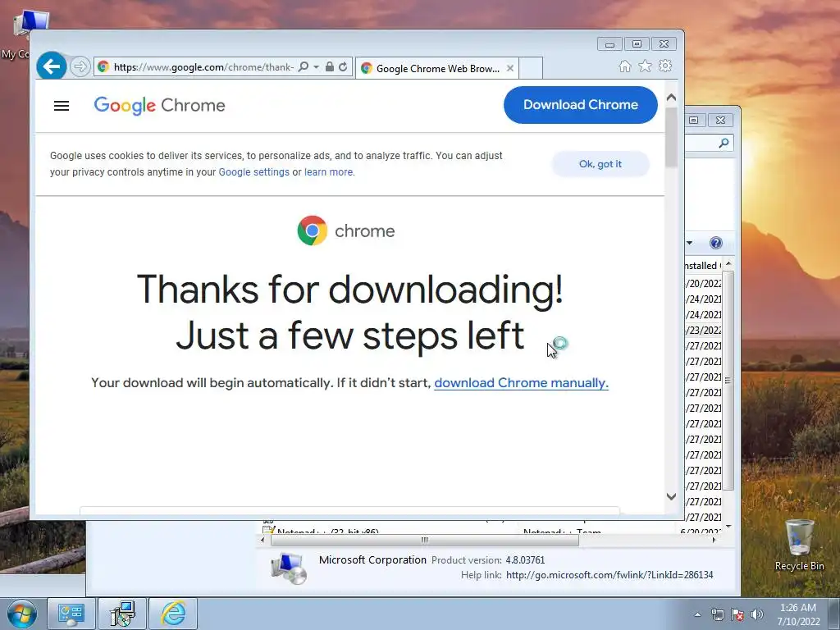The image size is (840, 630).
Task: Open the learn more link
Action: pos(328,172)
